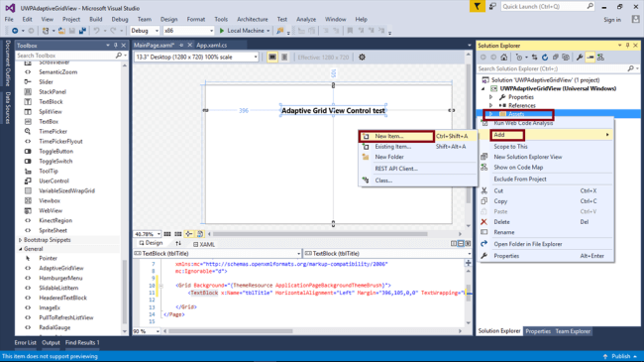Swap Design and XAML panes arrows icon
This screenshot has width=644, height=362.
pyautogui.click(x=178, y=244)
